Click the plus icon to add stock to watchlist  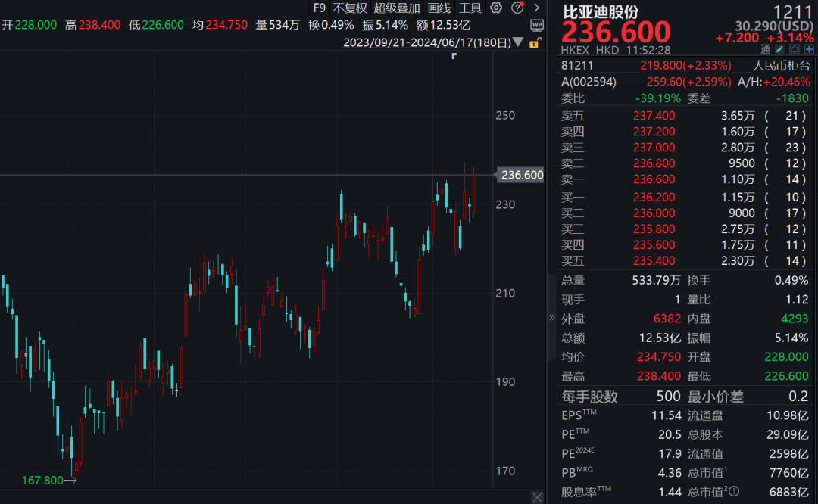pos(810,49)
